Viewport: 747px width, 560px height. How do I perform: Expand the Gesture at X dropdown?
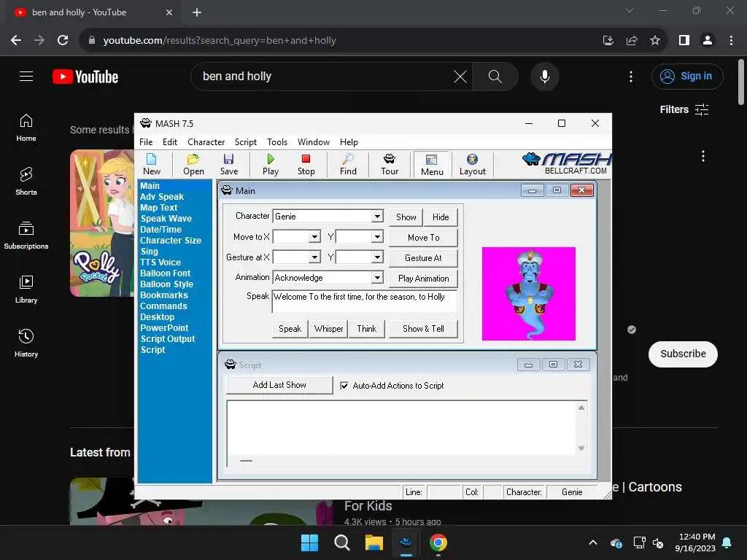coord(314,257)
